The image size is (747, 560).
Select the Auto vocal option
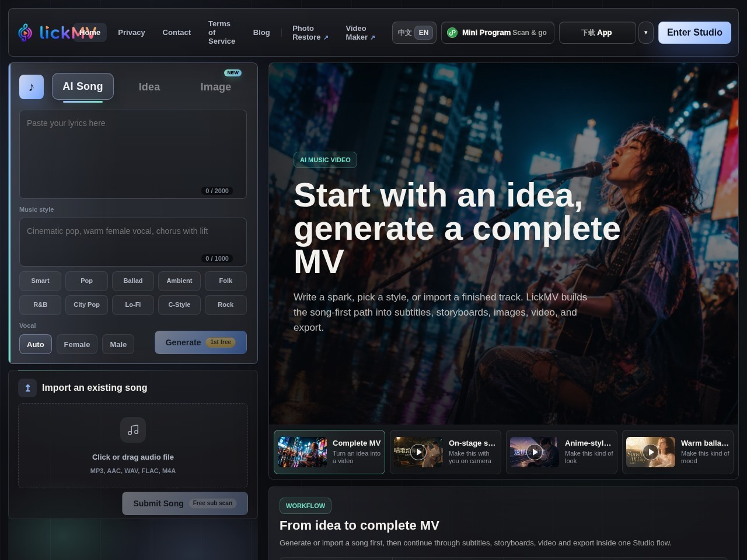click(36, 344)
